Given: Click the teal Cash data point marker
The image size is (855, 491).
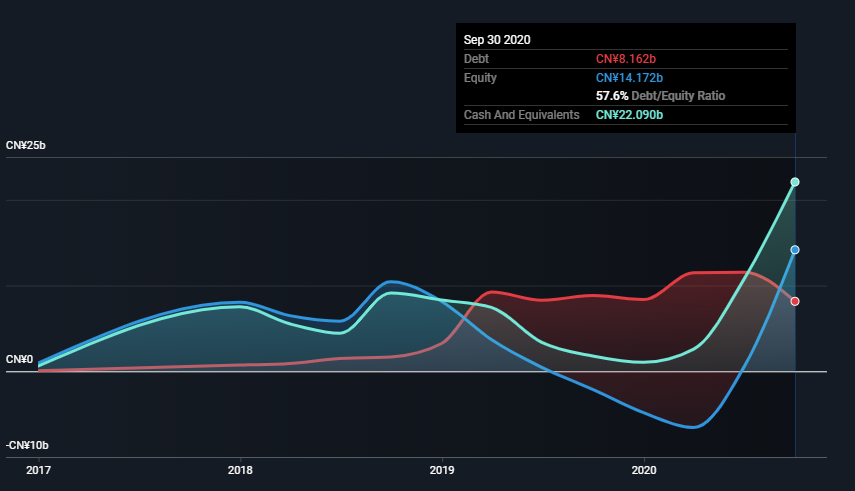Looking at the screenshot, I should (x=796, y=182).
